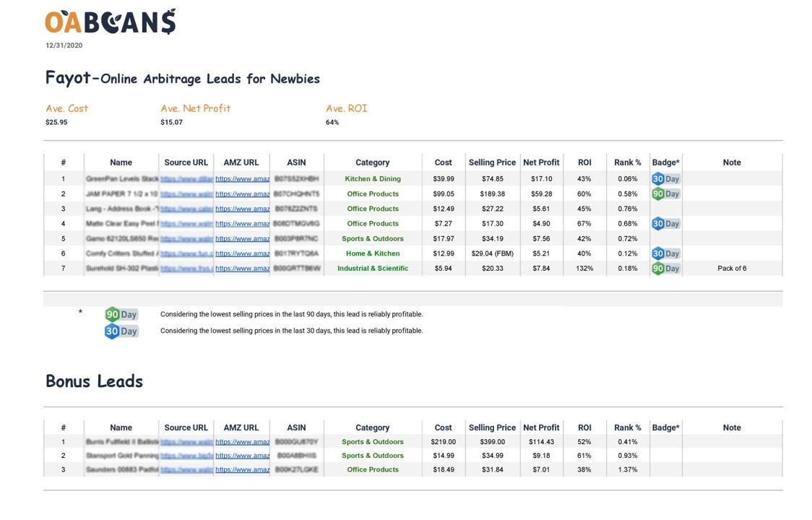812x520 pixels.
Task: Open the Source URL for the $219.00 bonus lead
Action: (186, 442)
